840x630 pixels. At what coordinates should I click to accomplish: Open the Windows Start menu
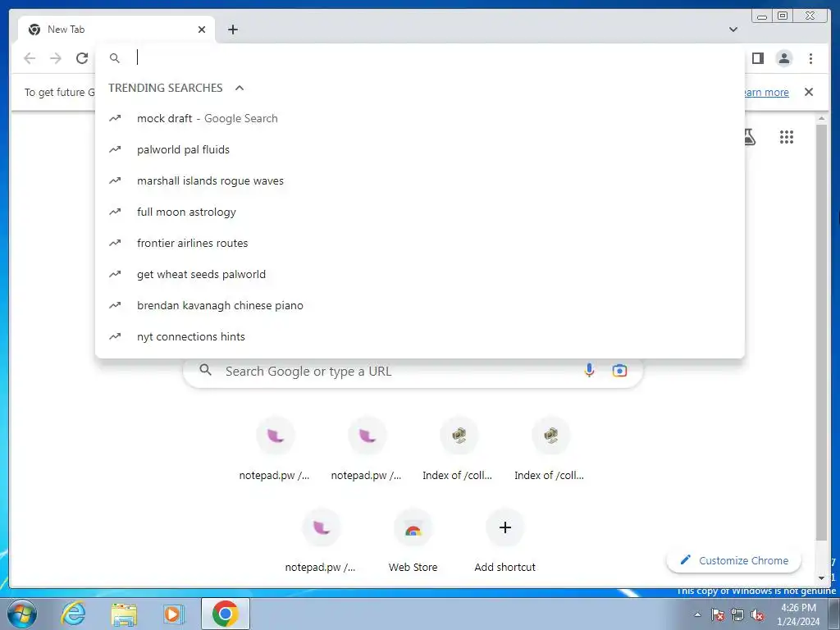tap(21, 614)
